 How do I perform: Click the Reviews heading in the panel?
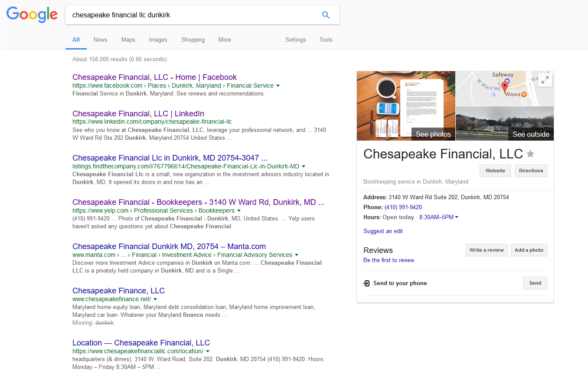(x=378, y=250)
